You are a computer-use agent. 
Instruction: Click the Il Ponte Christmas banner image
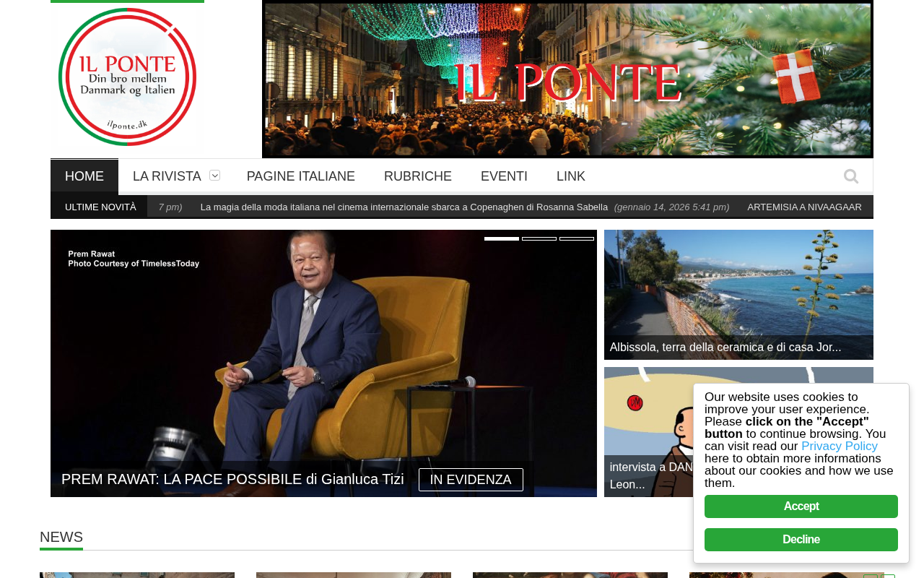tap(567, 79)
